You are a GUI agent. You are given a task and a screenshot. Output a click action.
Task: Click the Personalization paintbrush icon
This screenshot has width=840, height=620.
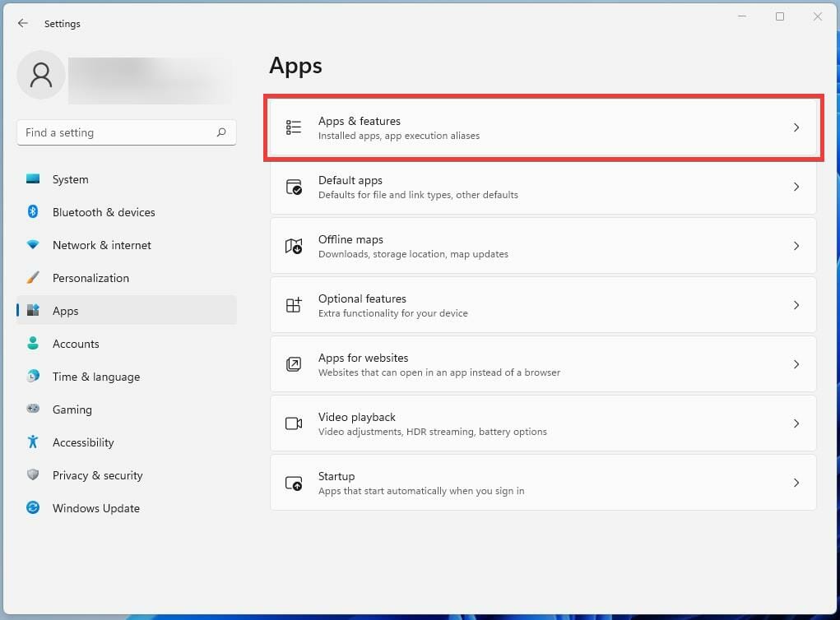pos(33,278)
